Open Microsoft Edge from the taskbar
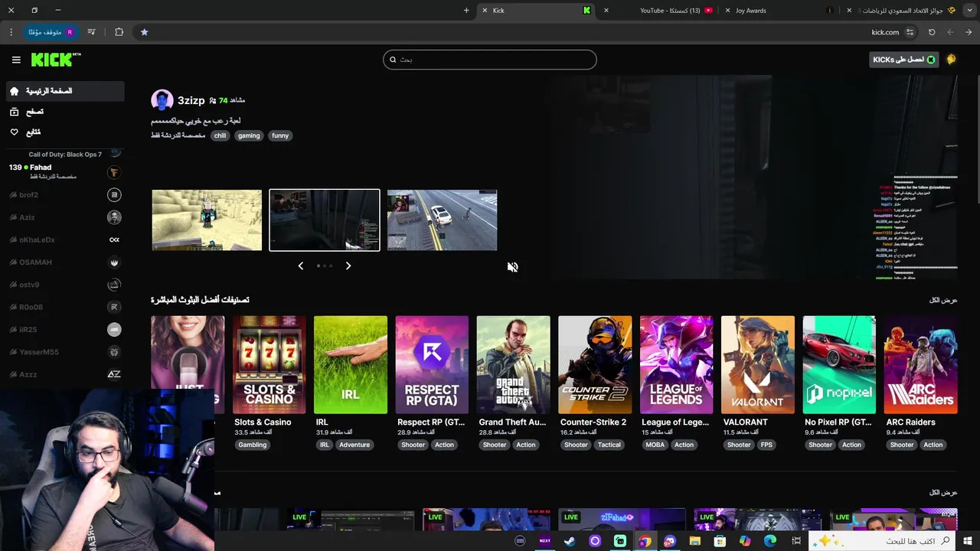 (770, 541)
